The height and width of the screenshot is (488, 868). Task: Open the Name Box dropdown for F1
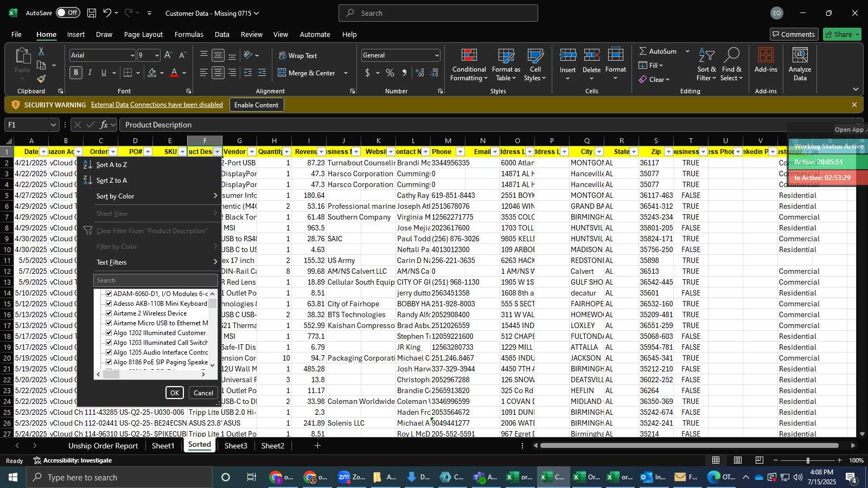click(x=53, y=125)
